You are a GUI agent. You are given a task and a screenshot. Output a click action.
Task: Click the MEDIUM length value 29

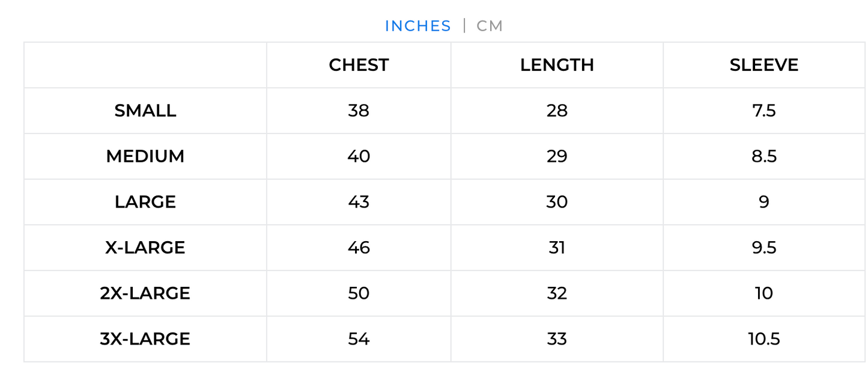pos(557,156)
